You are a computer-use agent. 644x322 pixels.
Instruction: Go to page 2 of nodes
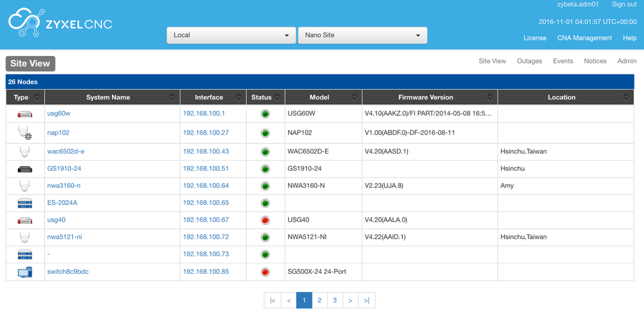click(319, 301)
